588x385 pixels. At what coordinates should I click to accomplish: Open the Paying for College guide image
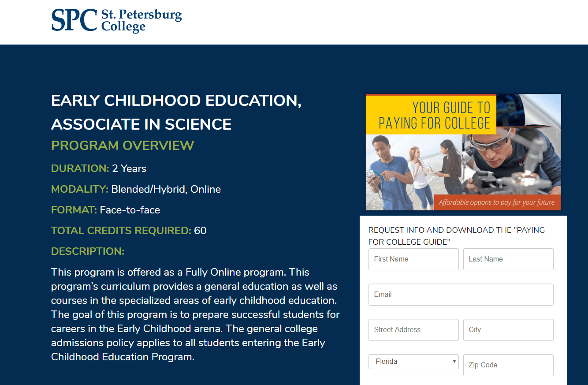tap(463, 152)
